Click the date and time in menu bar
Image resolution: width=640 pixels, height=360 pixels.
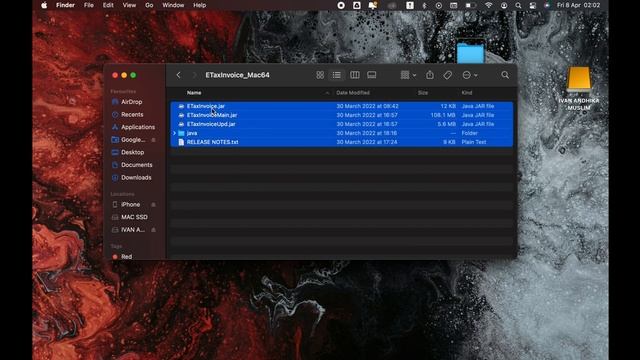578,5
